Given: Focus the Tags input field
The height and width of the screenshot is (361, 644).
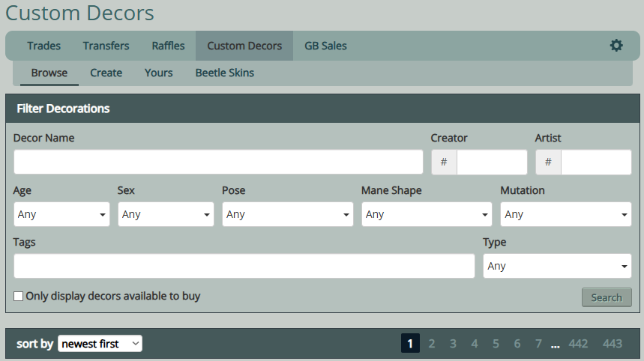Looking at the screenshot, I should tap(244, 266).
